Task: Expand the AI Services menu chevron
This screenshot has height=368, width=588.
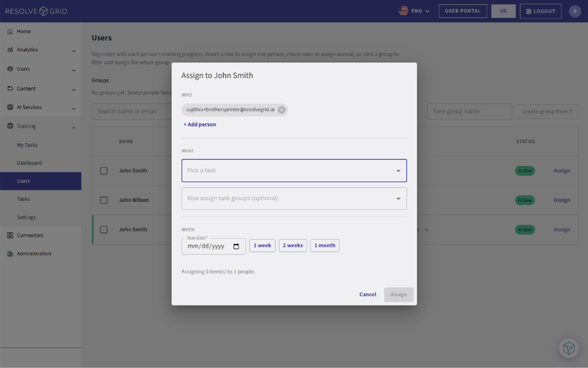Action: coord(74,109)
